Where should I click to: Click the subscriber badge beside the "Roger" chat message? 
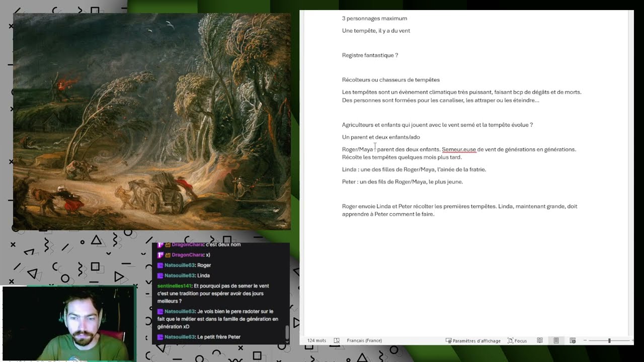pyautogui.click(x=160, y=265)
